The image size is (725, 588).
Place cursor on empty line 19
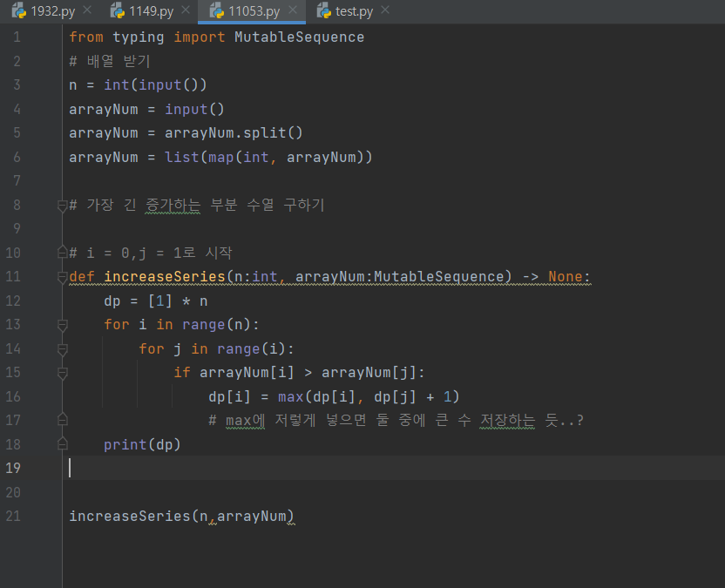(x=393, y=468)
